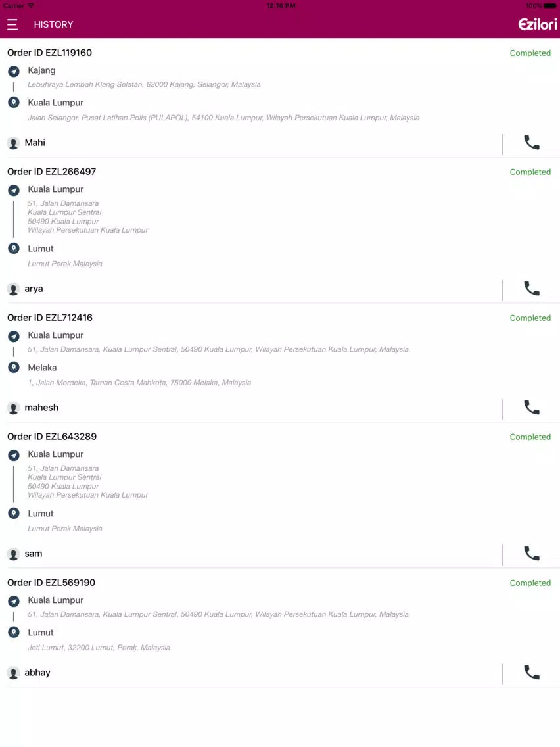The width and height of the screenshot is (560, 747).
Task: Tap phone icon beside sam
Action: coord(532,554)
